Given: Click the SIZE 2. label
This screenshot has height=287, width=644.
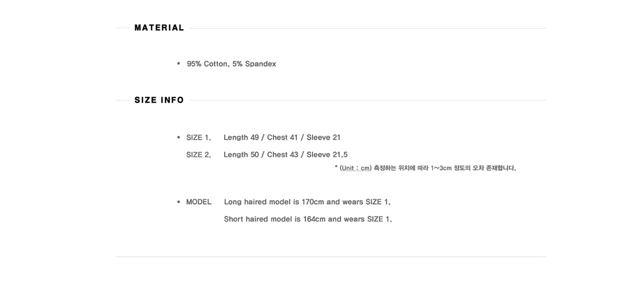Looking at the screenshot, I should coord(199,155).
